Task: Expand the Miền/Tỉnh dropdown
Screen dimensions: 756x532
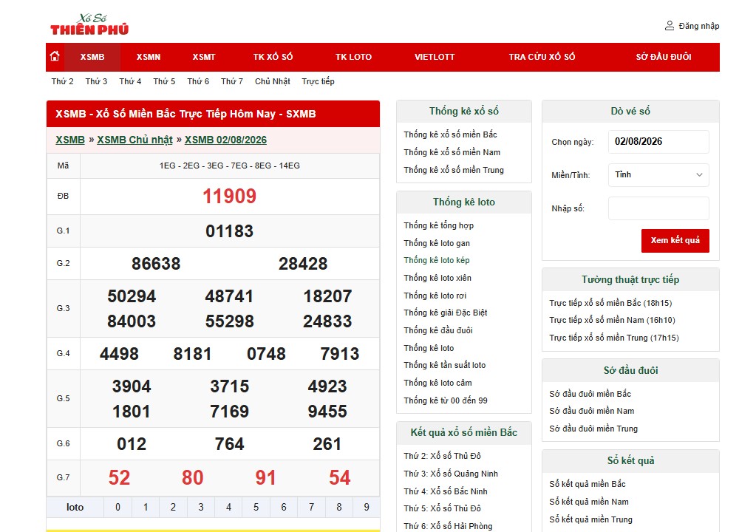Action: (x=658, y=175)
